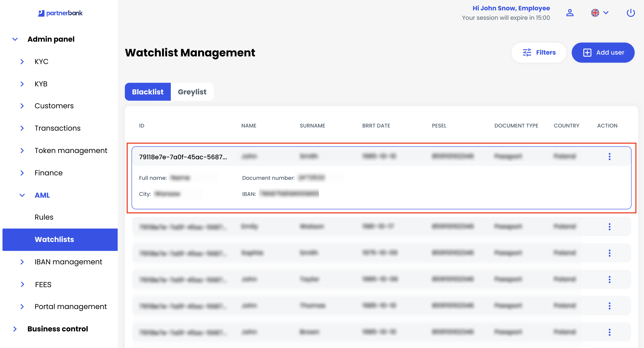This screenshot has width=644, height=348.
Task: Click the Add user button
Action: 603,53
